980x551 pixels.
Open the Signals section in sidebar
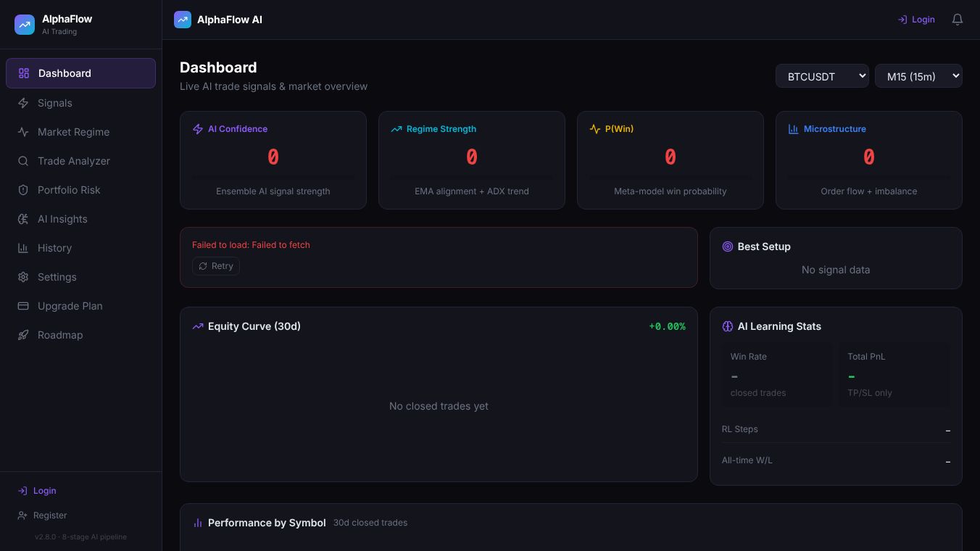(54, 102)
